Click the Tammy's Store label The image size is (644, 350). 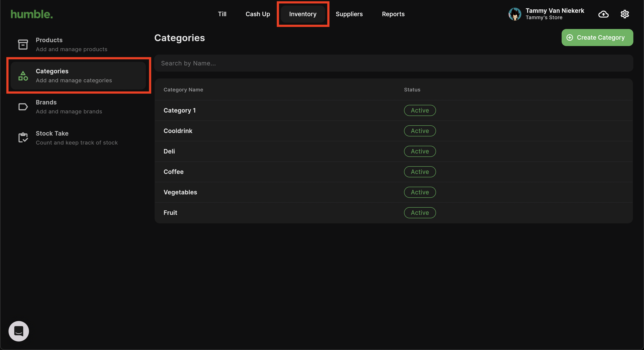click(x=544, y=17)
